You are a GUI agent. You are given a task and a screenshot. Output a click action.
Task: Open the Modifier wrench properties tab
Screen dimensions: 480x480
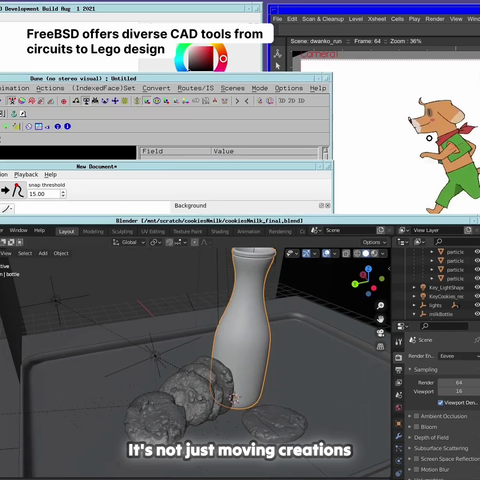click(x=398, y=436)
